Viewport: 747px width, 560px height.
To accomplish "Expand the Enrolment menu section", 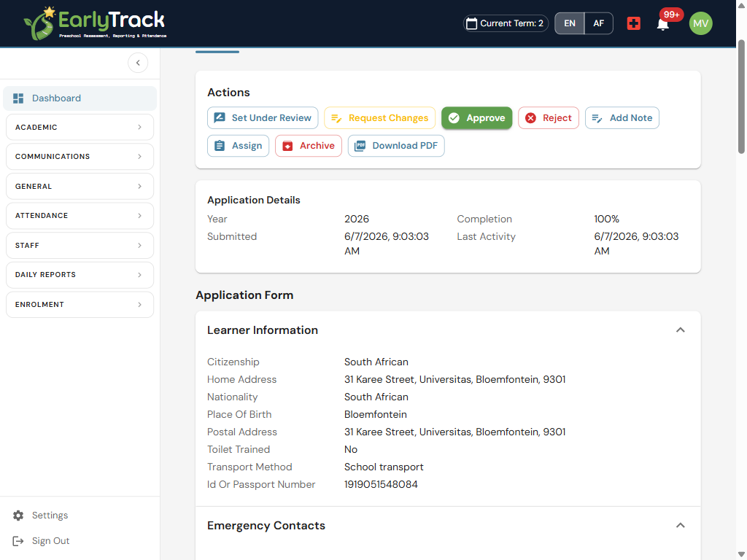I will [x=80, y=304].
